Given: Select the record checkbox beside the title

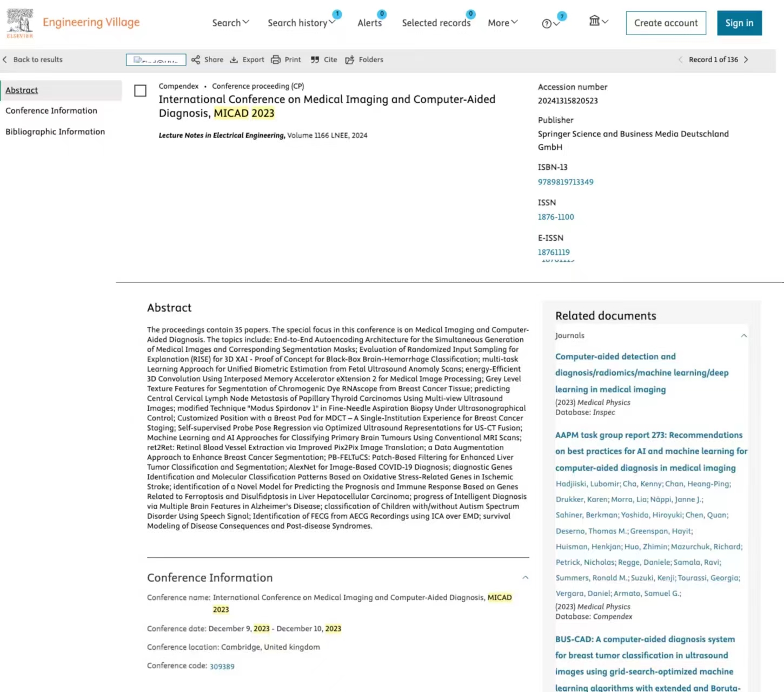Looking at the screenshot, I should pyautogui.click(x=140, y=91).
